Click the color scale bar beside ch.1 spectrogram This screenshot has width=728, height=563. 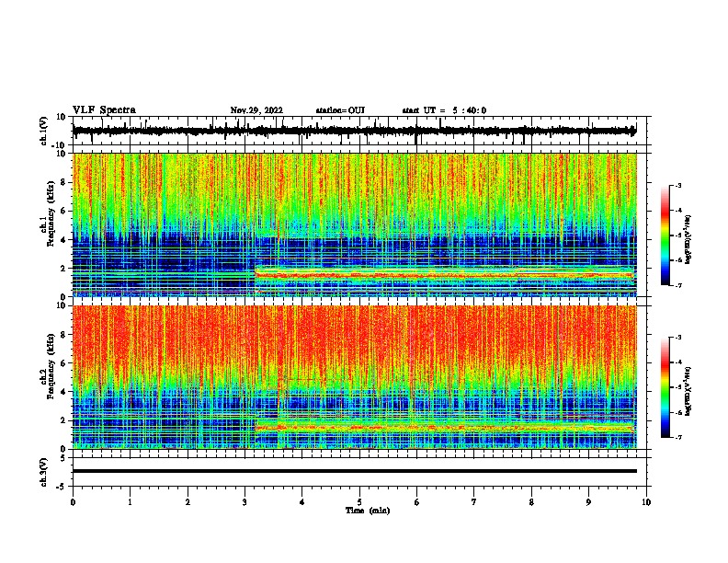click(x=665, y=236)
